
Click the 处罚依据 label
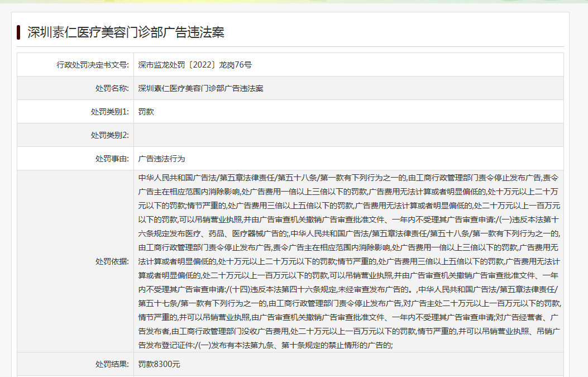click(x=112, y=261)
